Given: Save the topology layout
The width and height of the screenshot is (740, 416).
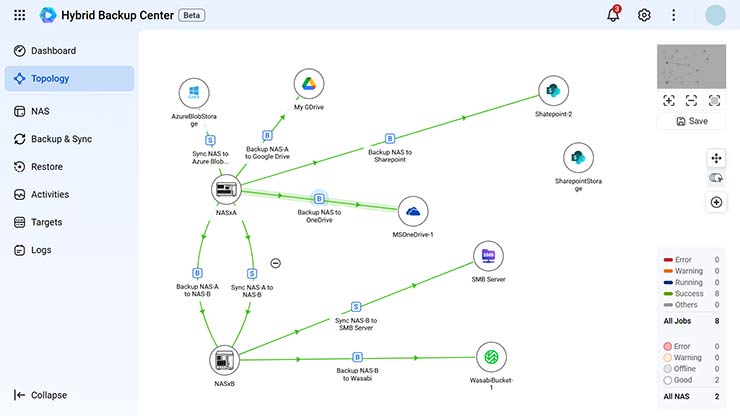Looking at the screenshot, I should point(690,121).
